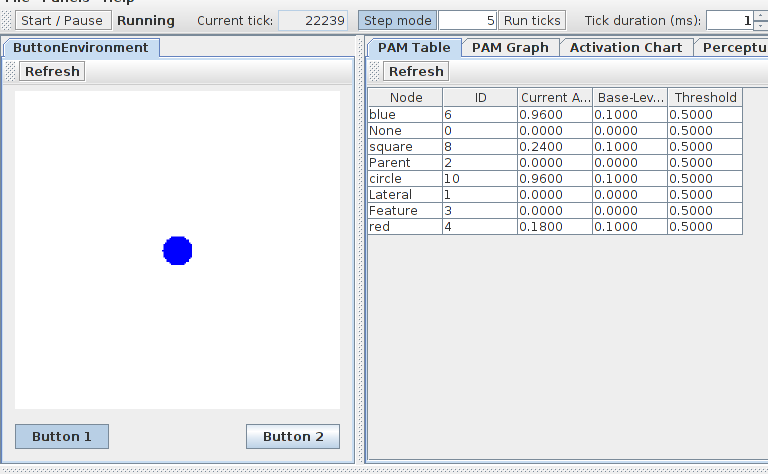This screenshot has height=474, width=768.
Task: Select the circle row in PAM table
Action: coord(405,178)
